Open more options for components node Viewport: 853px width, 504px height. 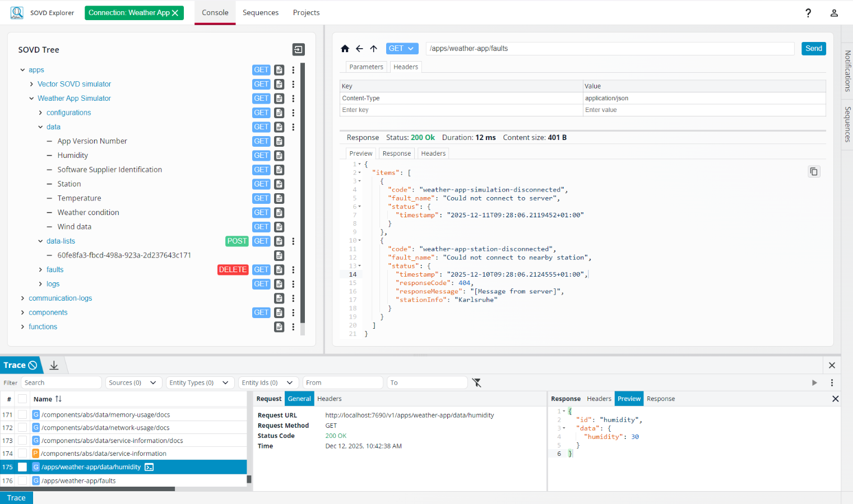tap(293, 313)
